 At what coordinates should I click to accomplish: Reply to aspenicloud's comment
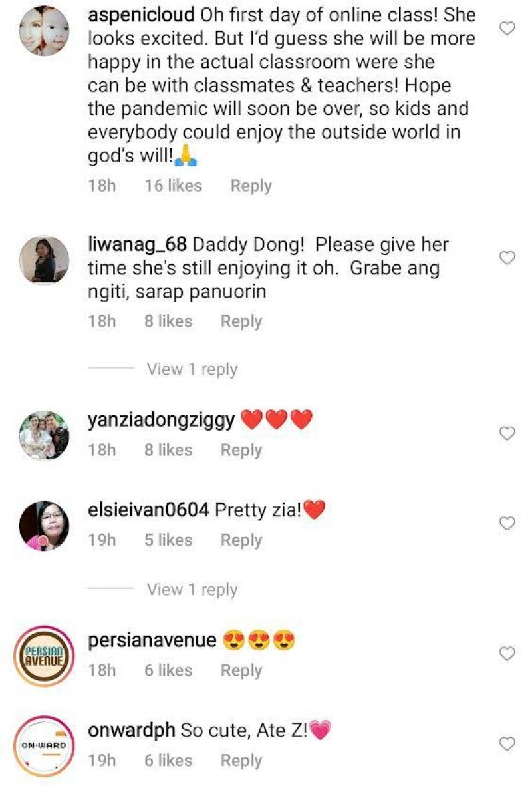click(251, 186)
